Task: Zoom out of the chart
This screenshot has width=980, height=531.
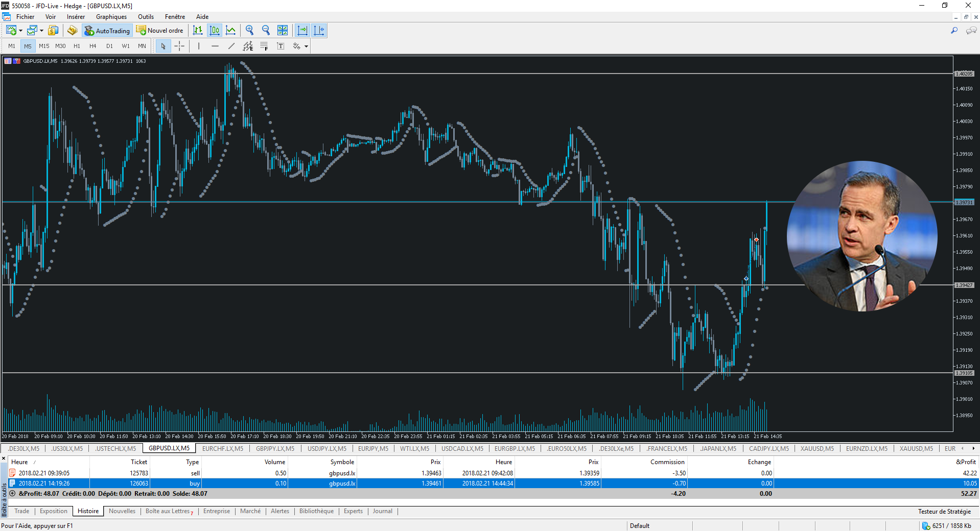Action: coord(266,31)
